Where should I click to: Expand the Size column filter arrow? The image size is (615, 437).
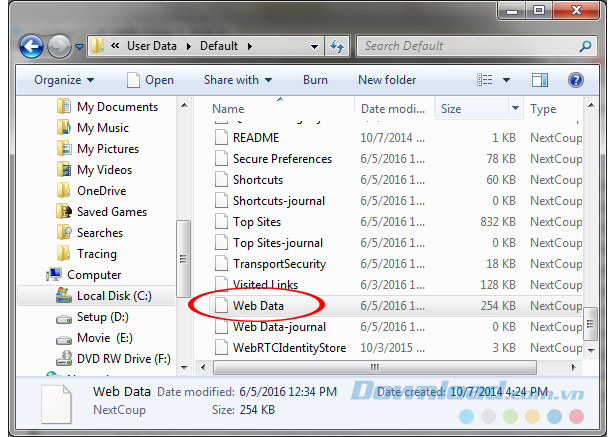pyautogui.click(x=515, y=109)
